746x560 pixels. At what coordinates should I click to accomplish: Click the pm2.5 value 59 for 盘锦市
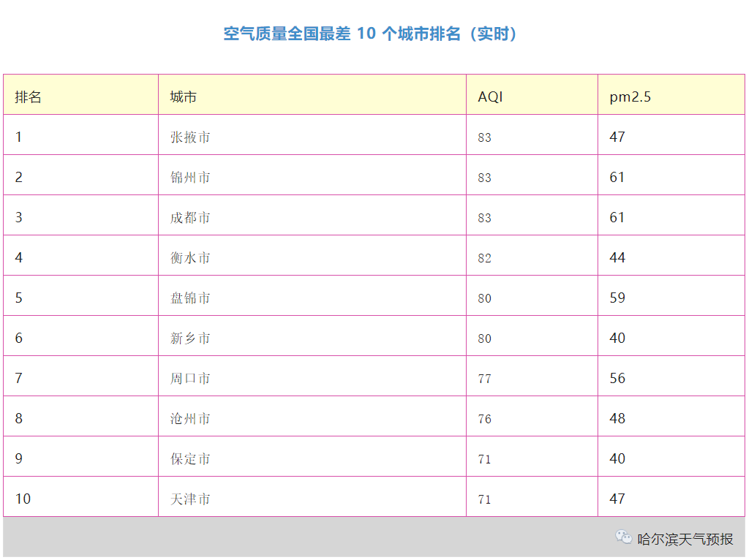coord(617,298)
